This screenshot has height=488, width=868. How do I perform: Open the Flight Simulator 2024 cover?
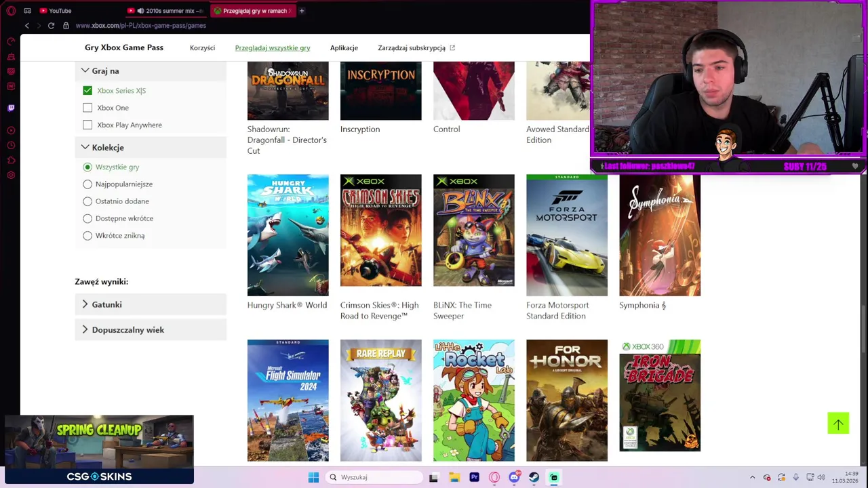tap(288, 401)
